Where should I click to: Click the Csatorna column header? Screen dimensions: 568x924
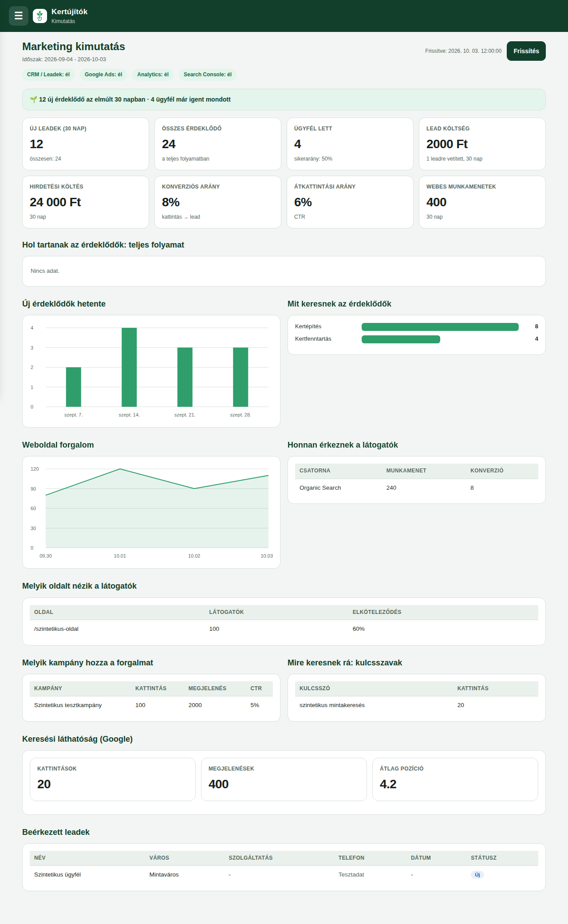pyautogui.click(x=315, y=471)
